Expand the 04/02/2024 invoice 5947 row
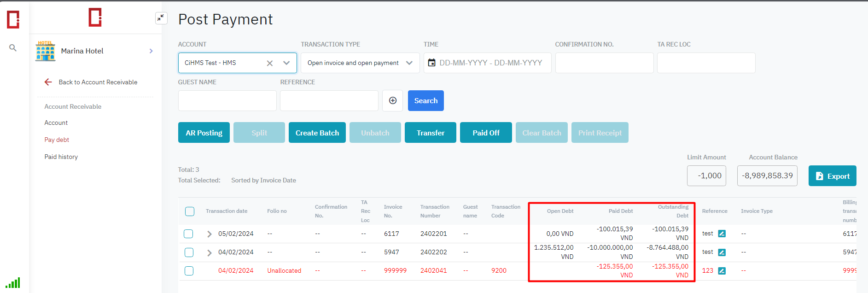Screen dimensions: 868x293 click(210, 252)
